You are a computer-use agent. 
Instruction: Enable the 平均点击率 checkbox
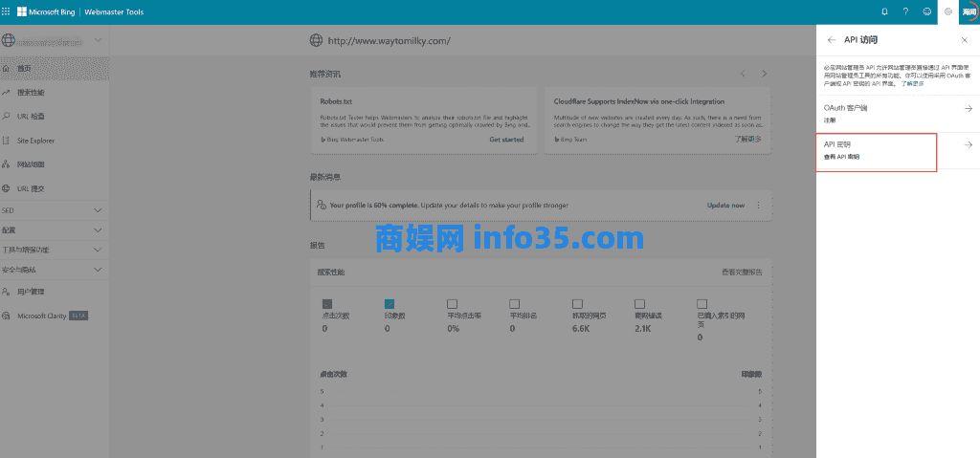452,304
